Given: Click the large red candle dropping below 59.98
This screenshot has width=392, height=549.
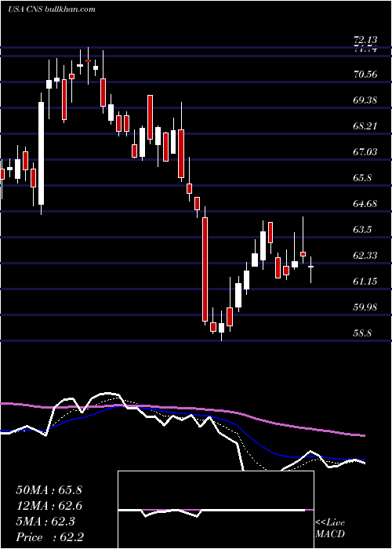Looking at the screenshot, I should [x=205, y=270].
